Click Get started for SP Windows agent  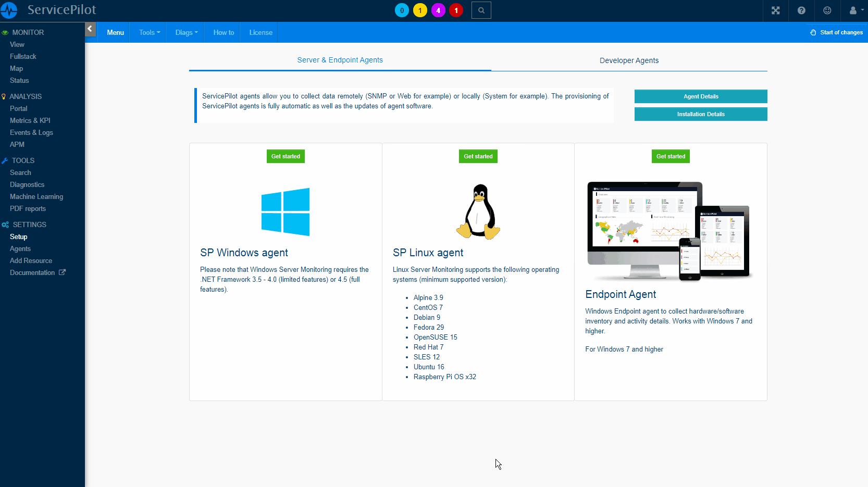click(286, 156)
